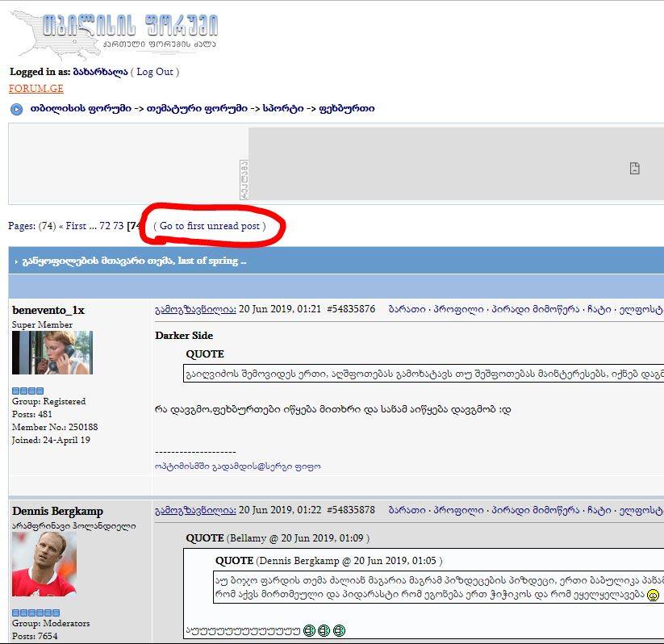Click Pages: (74) jump control
Image resolution: width=664 pixels, height=644 pixels.
31,226
